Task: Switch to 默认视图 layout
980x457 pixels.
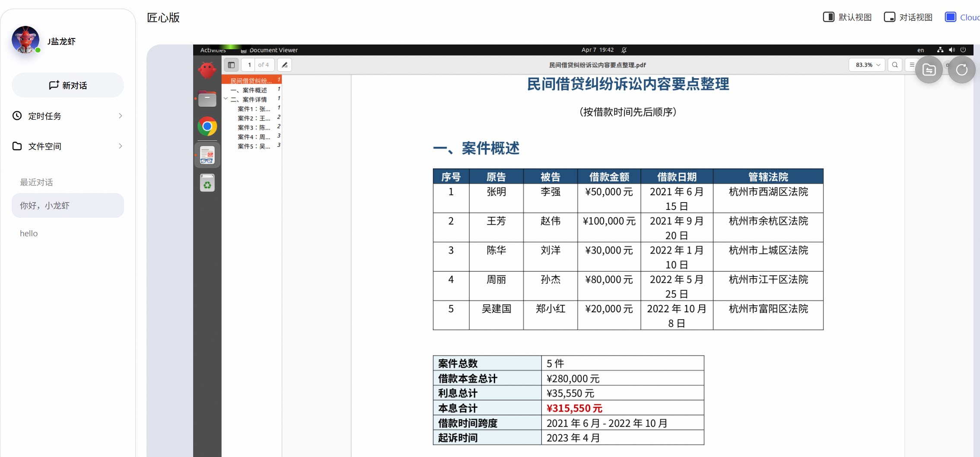Action: 847,17
